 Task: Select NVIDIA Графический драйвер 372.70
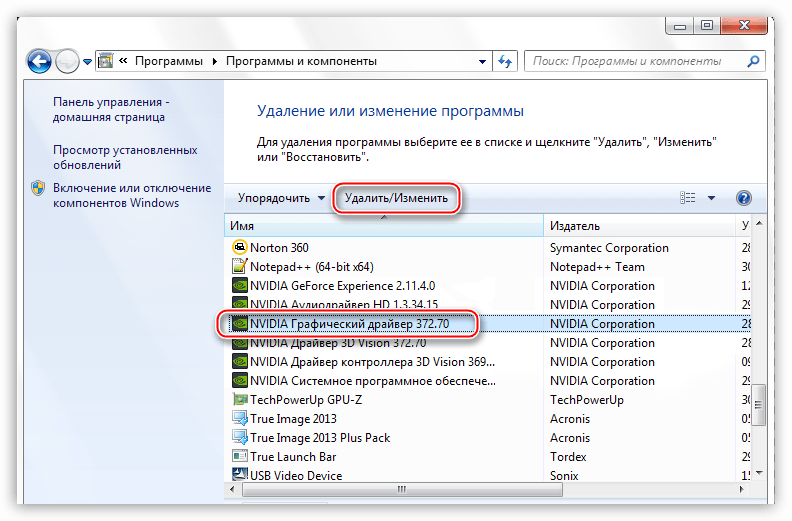(350, 324)
